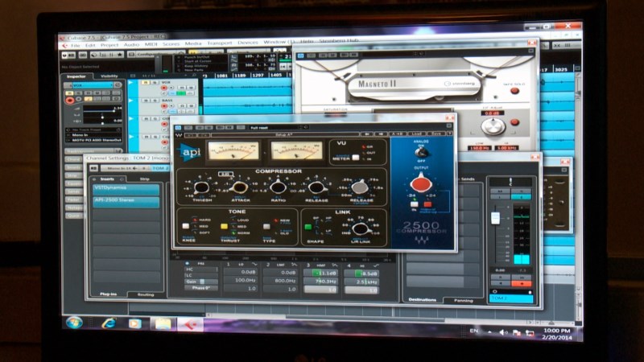
Task: Click the Thresh knob on the API compressor
Action: 201,187
